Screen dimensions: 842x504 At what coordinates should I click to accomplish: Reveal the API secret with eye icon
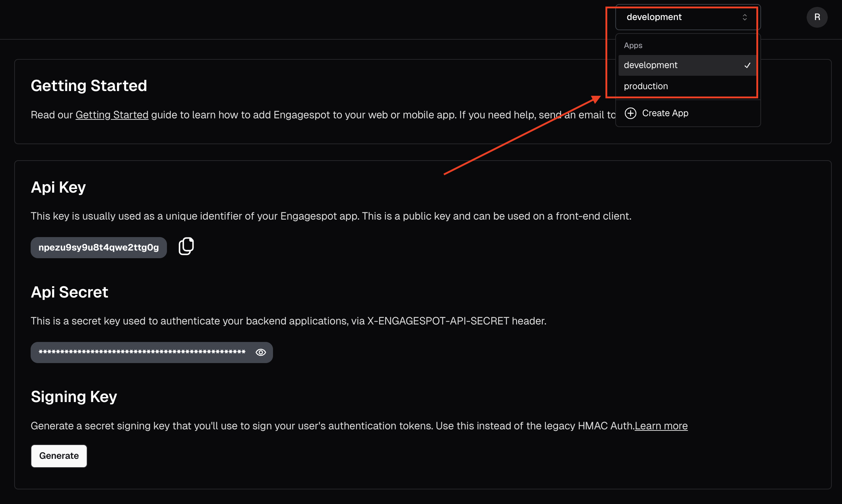(261, 352)
